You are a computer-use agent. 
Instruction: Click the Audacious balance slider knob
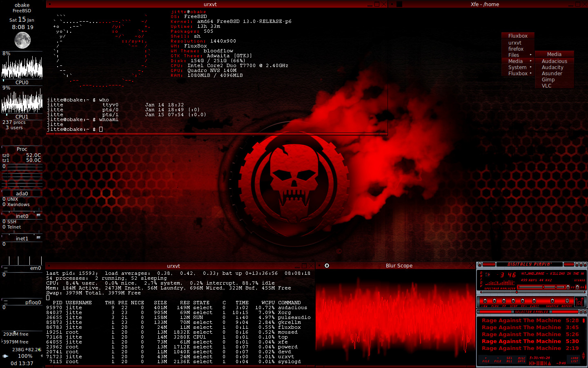pos(556,287)
